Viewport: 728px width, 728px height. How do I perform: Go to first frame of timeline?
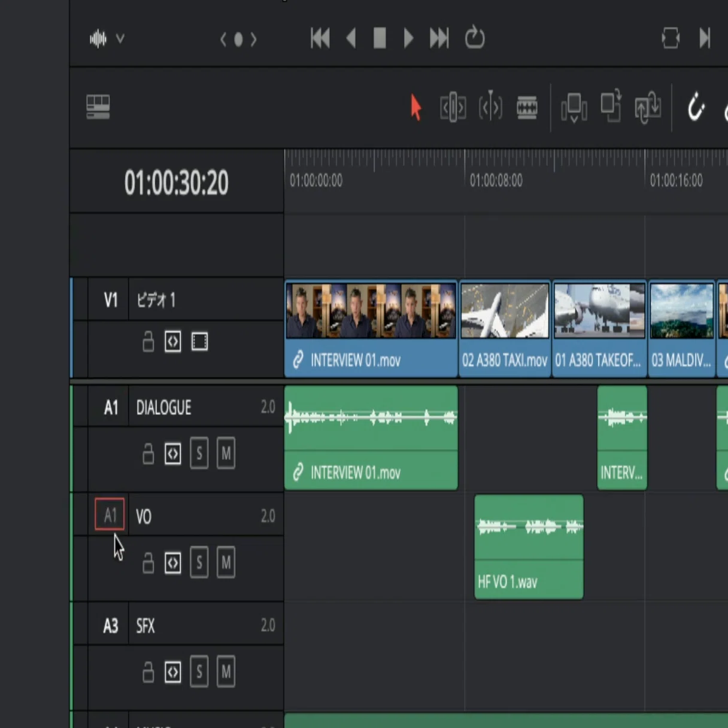click(320, 38)
